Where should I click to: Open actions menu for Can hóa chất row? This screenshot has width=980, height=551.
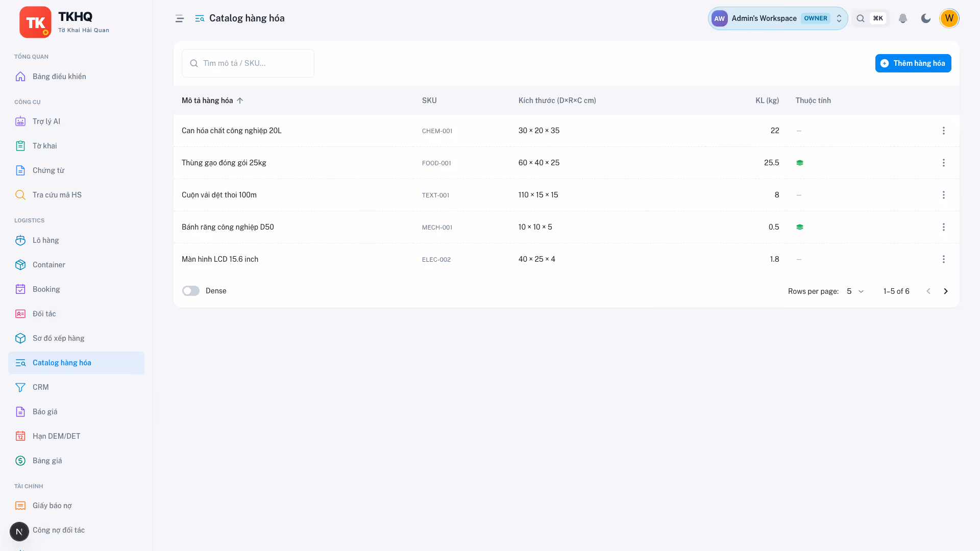click(x=944, y=131)
